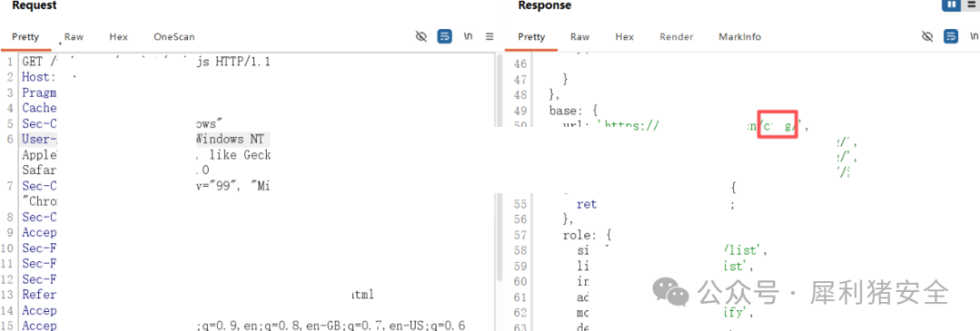Toggle word wrap button in Response panel
Viewport: 980px width, 331px height.
tap(951, 37)
